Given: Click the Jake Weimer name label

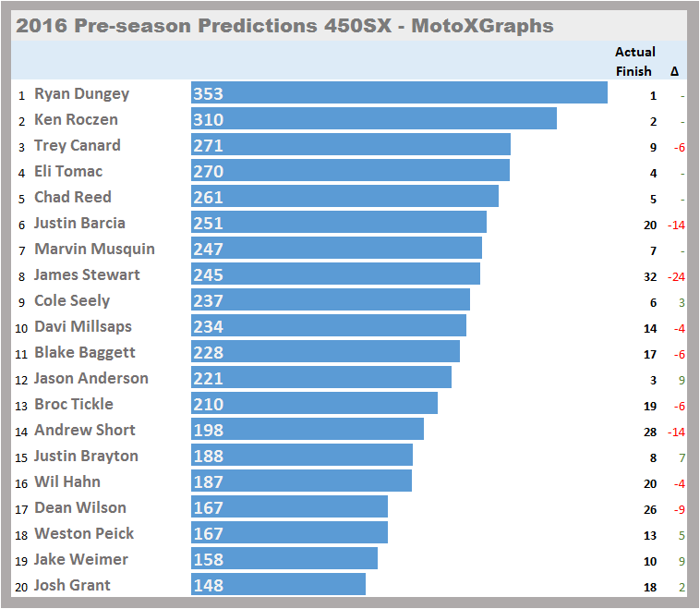Looking at the screenshot, I should tap(81, 559).
